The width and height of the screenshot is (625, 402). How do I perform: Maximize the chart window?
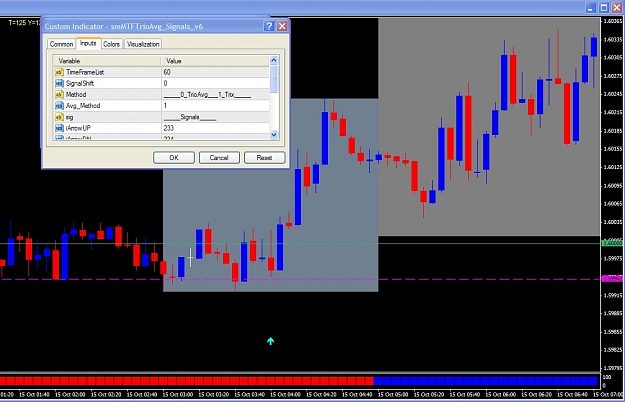click(604, 8)
